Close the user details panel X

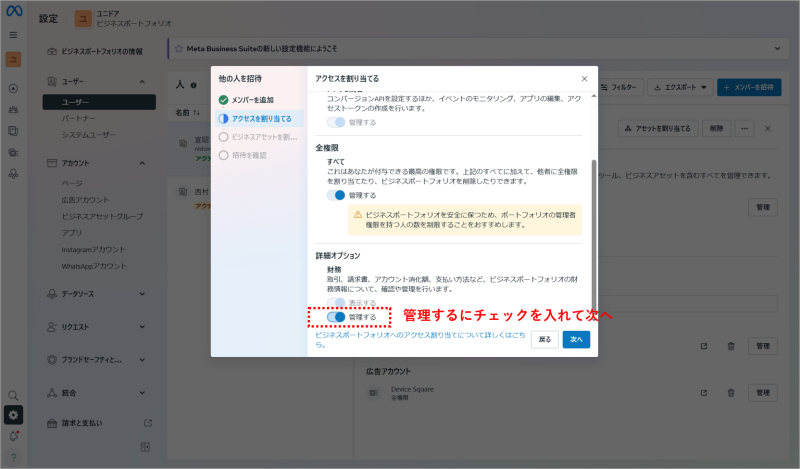click(768, 129)
